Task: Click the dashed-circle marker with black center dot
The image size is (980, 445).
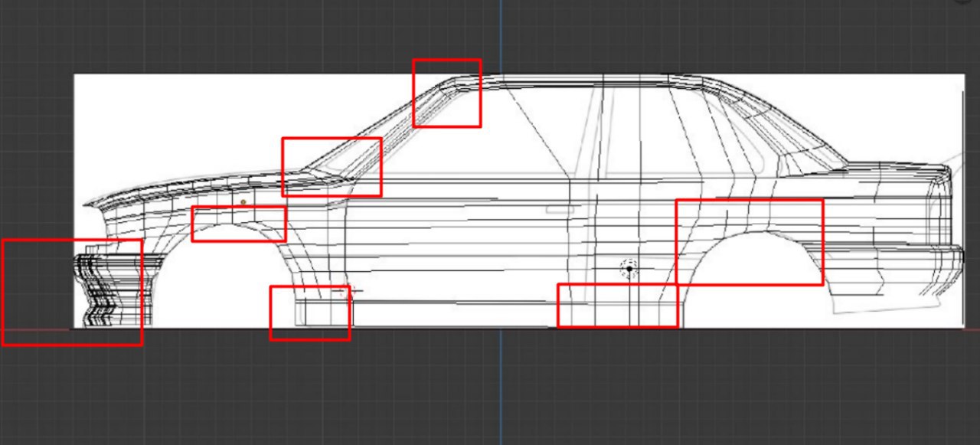Action: [629, 269]
